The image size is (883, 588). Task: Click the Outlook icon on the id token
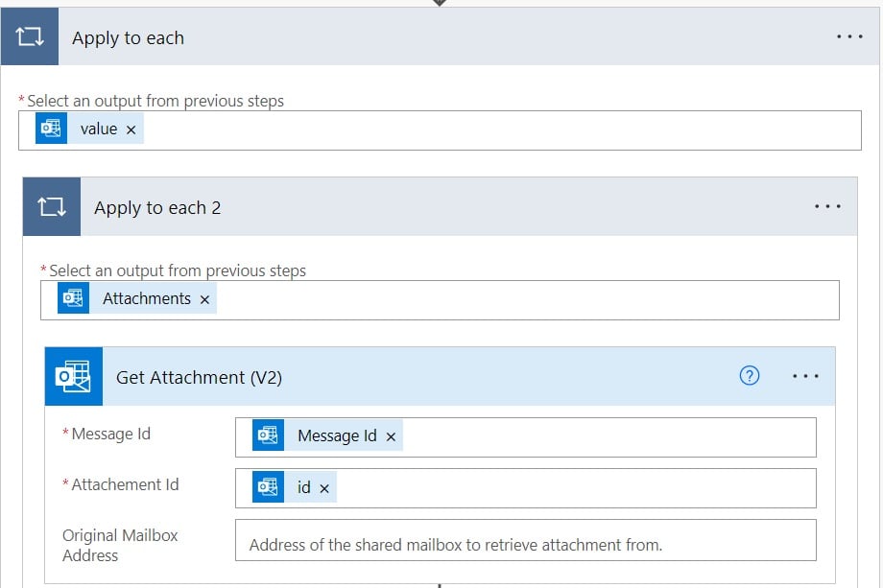click(268, 486)
